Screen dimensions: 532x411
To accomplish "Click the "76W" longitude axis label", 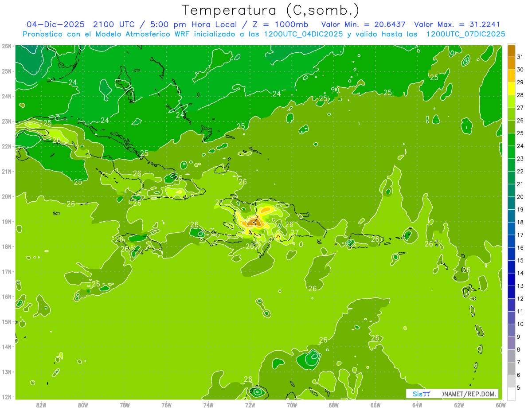I will [166, 405].
